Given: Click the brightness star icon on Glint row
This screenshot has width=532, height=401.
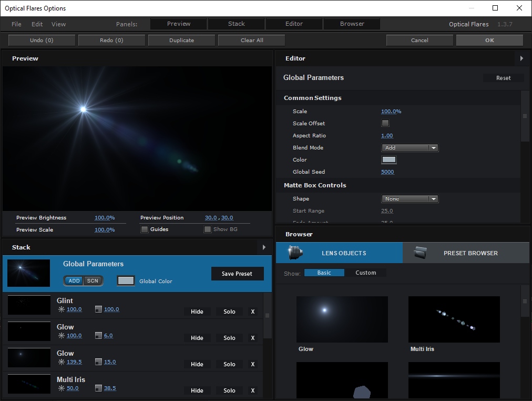Looking at the screenshot, I should pyautogui.click(x=62, y=309).
